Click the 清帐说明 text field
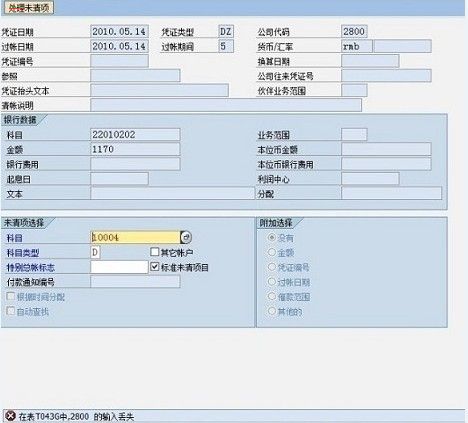This screenshot has width=468, height=423. pyautogui.click(x=226, y=105)
